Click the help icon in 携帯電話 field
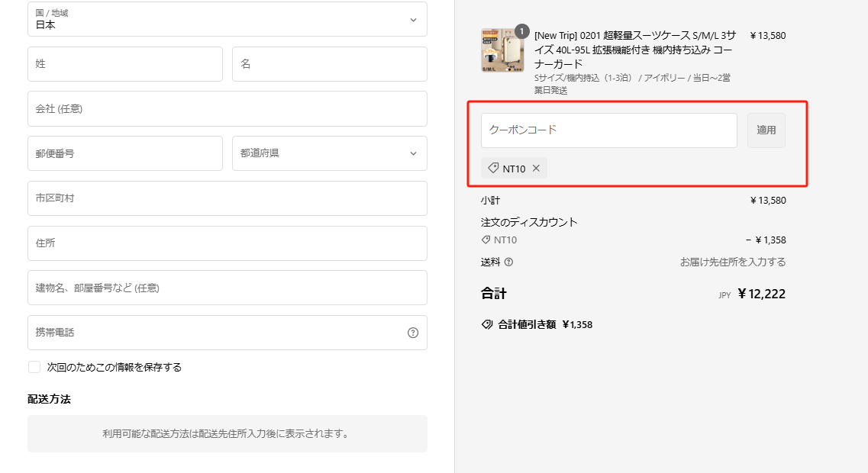 tap(413, 333)
